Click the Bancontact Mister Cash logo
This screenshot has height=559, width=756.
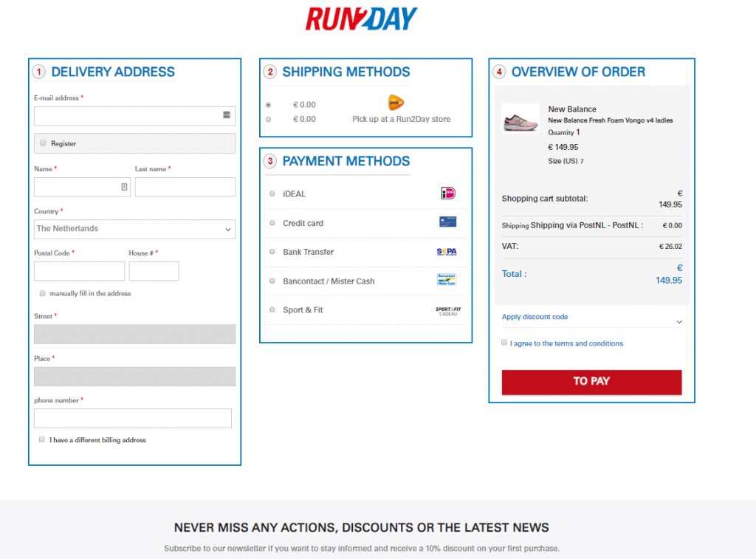pyautogui.click(x=447, y=280)
